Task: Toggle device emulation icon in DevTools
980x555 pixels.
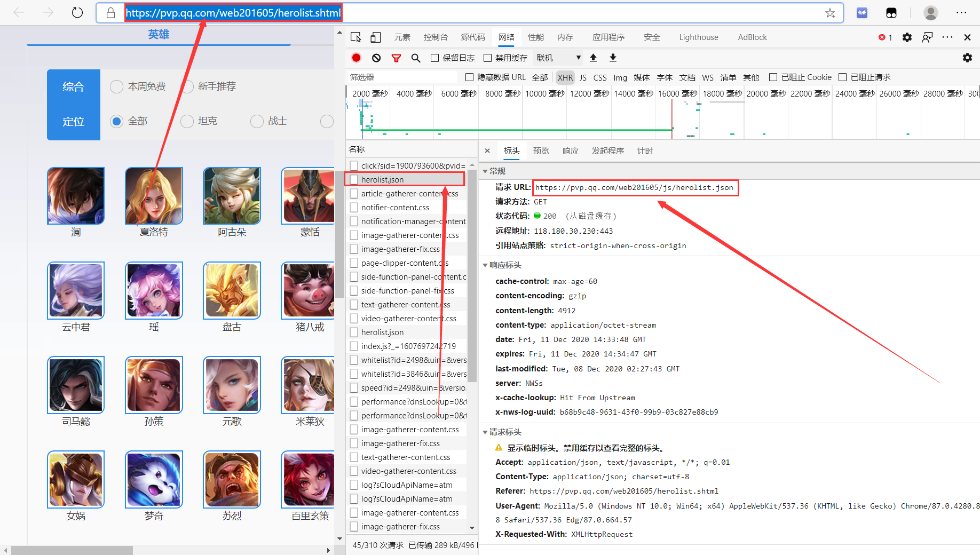Action: [x=376, y=37]
